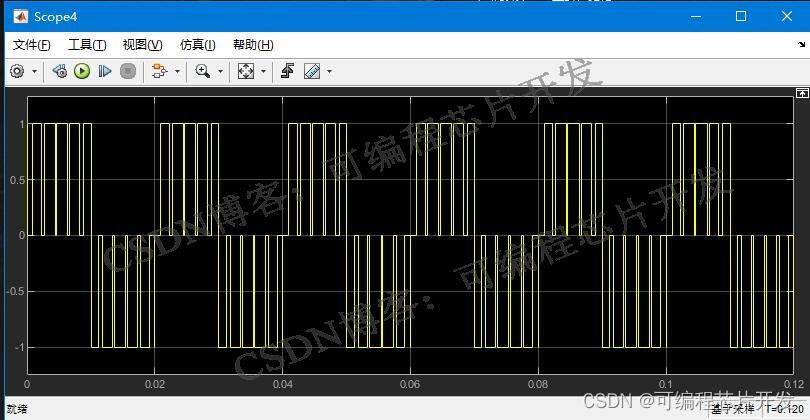
Task: Open the 工具(T) menu
Action: click(x=87, y=45)
